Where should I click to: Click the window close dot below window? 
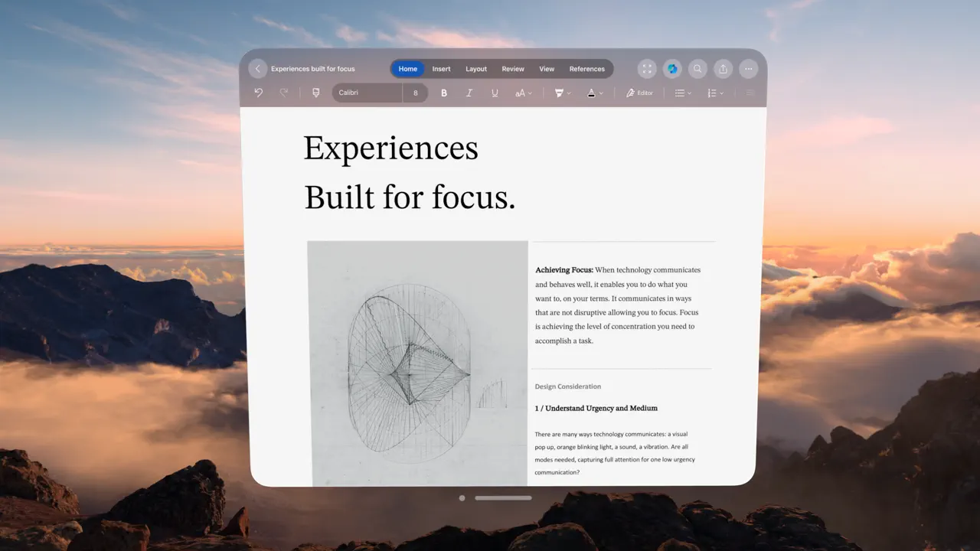(x=462, y=498)
